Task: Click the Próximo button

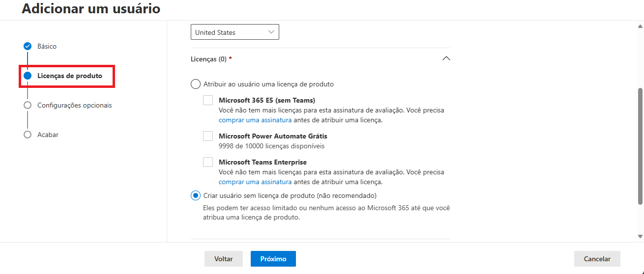Action: (273, 259)
